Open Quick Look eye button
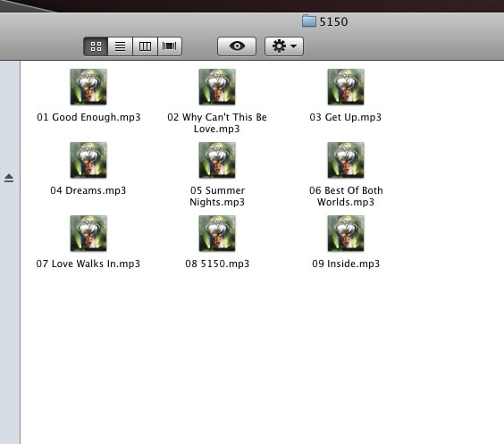Screen dimensions: 504x444 click(237, 46)
